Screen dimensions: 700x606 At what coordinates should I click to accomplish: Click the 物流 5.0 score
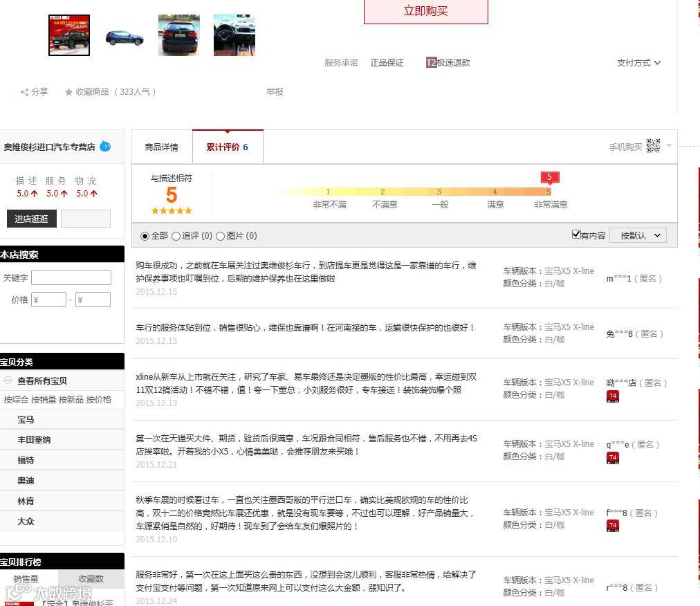tap(86, 194)
